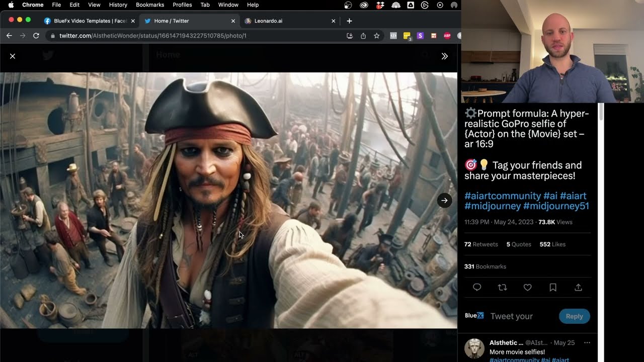Click the blue Reply button
This screenshot has height=362, width=644.
click(x=574, y=316)
